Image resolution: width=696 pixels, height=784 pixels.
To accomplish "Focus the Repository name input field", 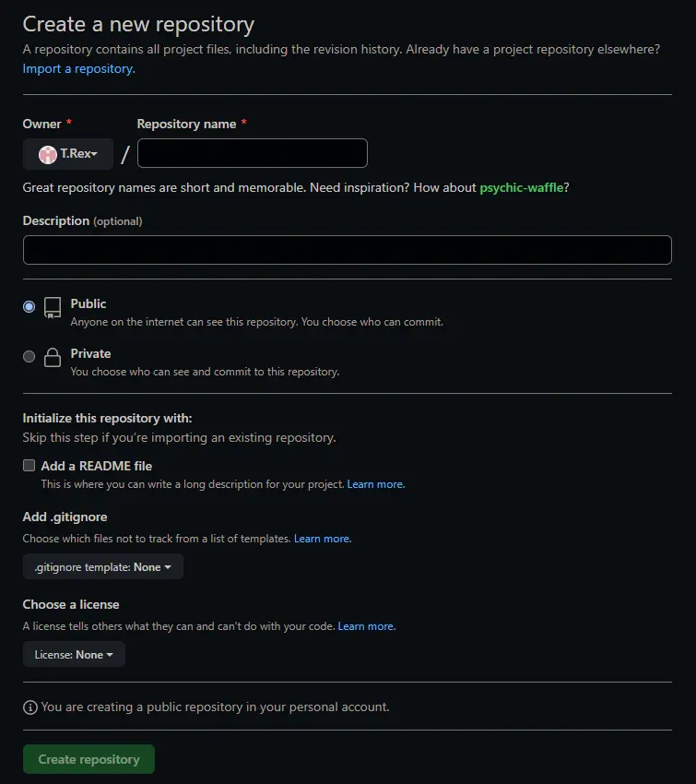I will point(252,153).
